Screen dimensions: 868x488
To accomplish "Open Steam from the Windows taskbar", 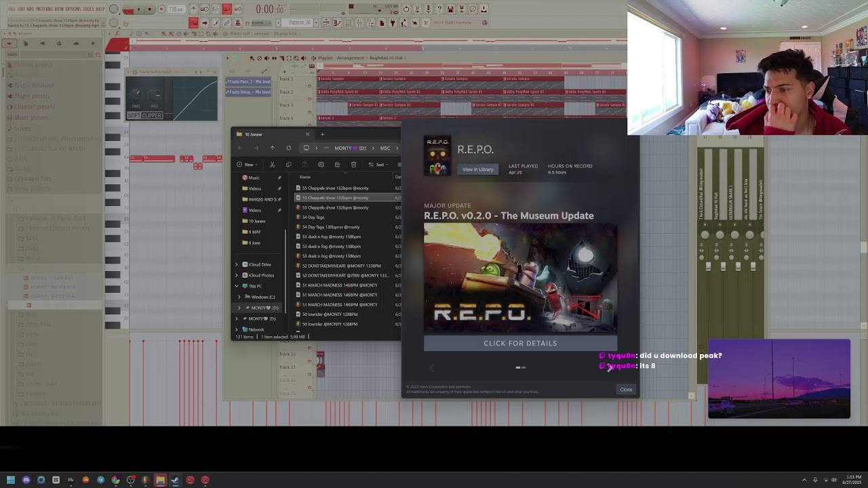I will click(175, 481).
